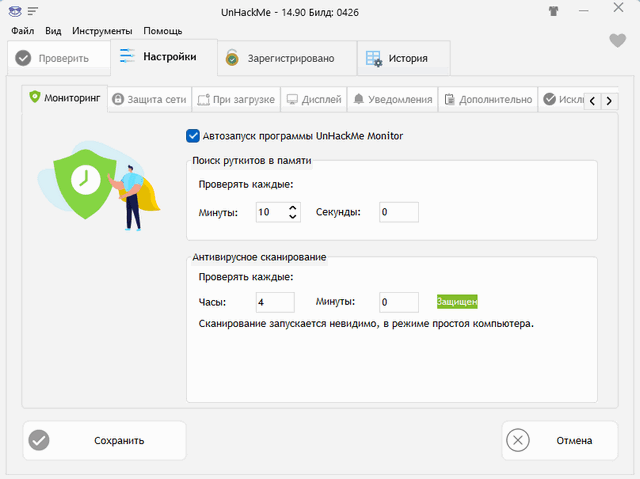Click the green Защищен status label
This screenshot has height=479, width=640.
click(457, 302)
